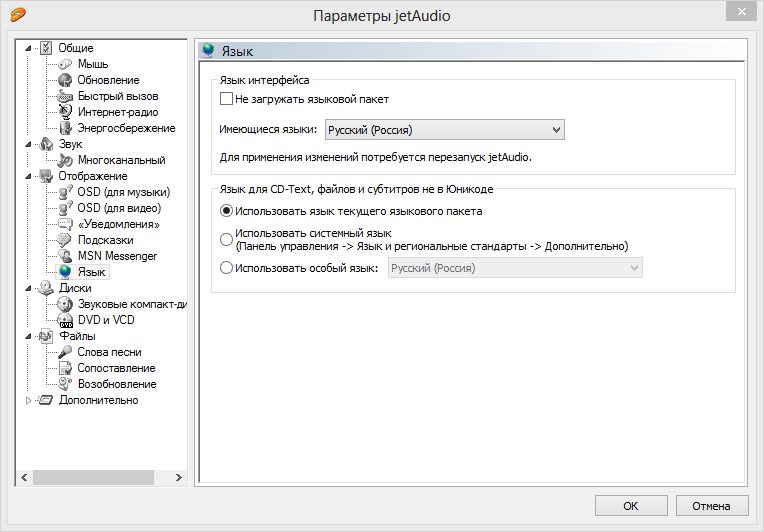Click the keyboard icon beside Быстрый вызов

(x=65, y=96)
